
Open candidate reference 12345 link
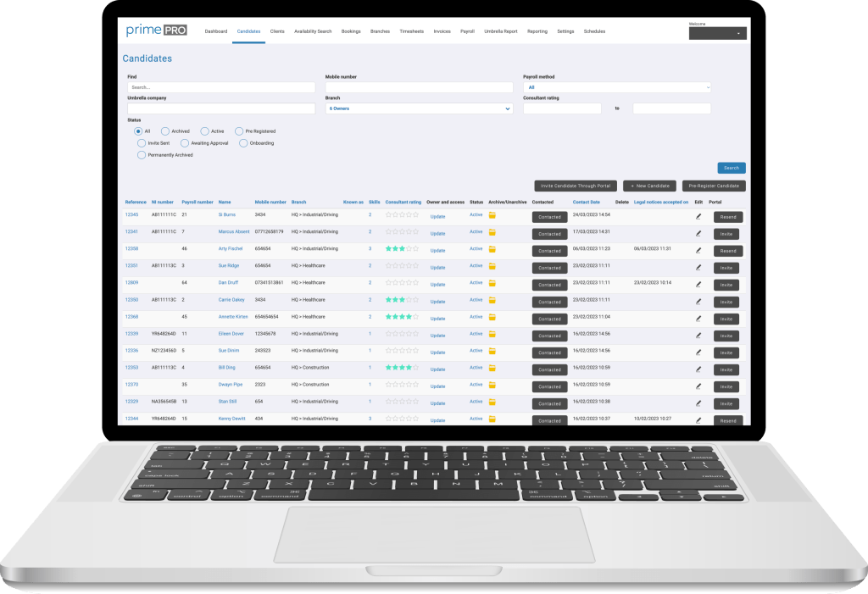131,214
